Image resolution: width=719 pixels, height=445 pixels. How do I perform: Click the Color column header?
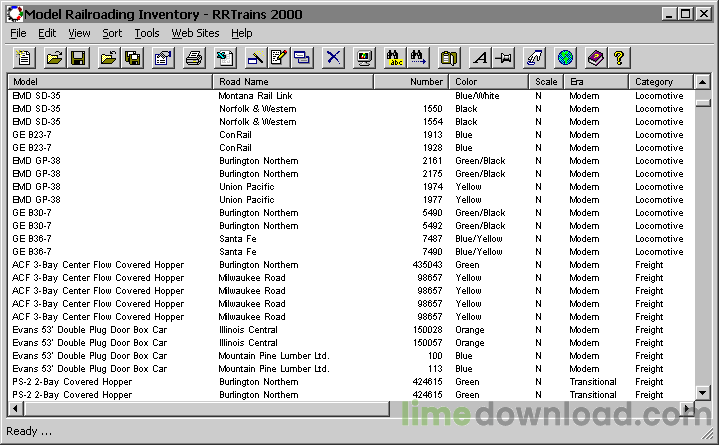[489, 82]
